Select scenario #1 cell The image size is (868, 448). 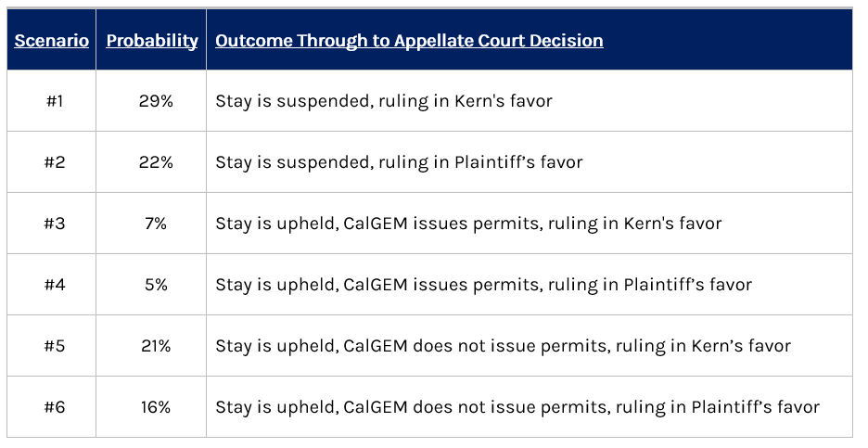coord(54,101)
